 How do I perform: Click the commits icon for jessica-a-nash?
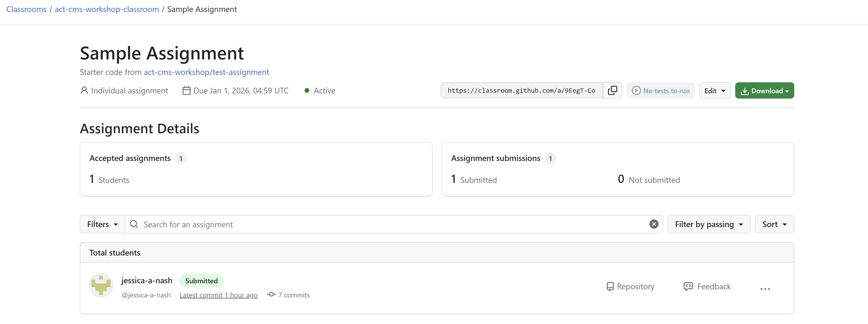271,294
